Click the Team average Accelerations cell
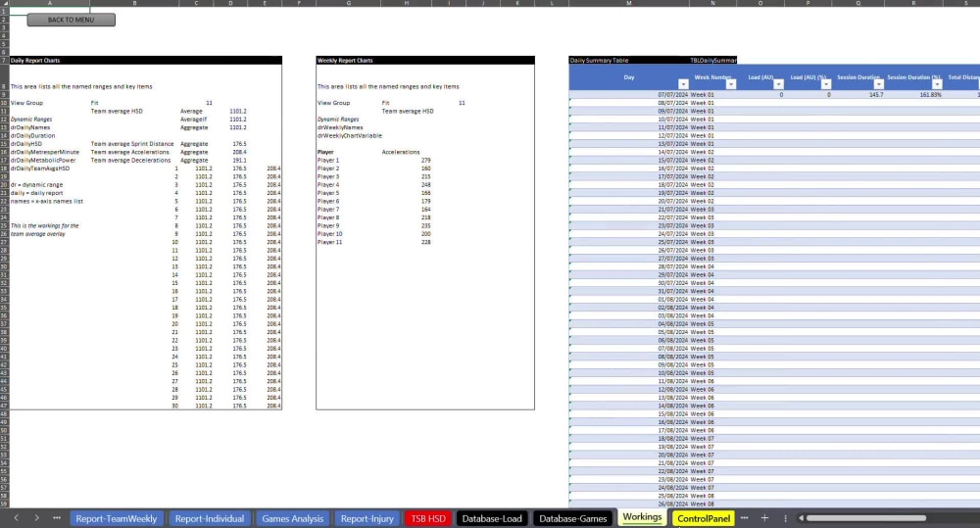 pyautogui.click(x=130, y=152)
